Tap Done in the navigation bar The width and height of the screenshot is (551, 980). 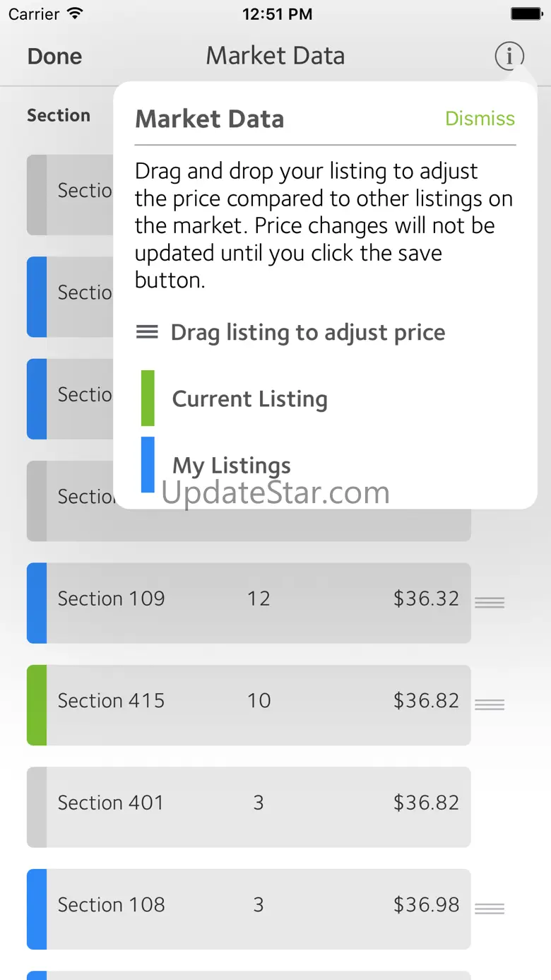tap(54, 57)
